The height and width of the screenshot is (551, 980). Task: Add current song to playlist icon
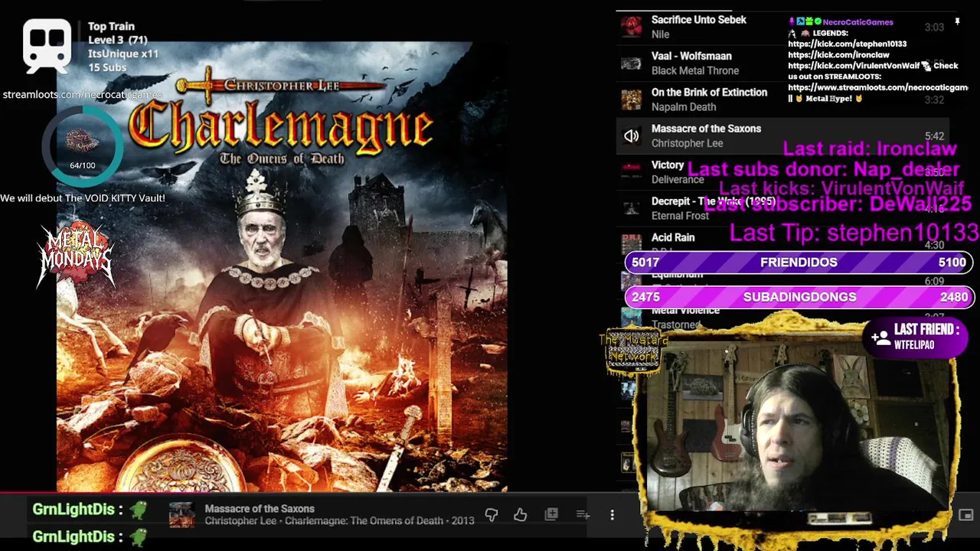pos(583,515)
